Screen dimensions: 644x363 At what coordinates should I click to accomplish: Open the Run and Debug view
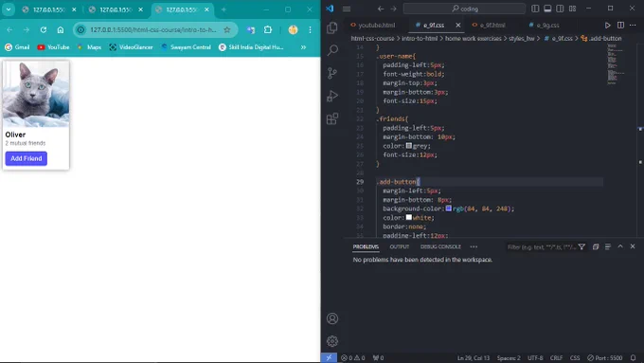[332, 96]
